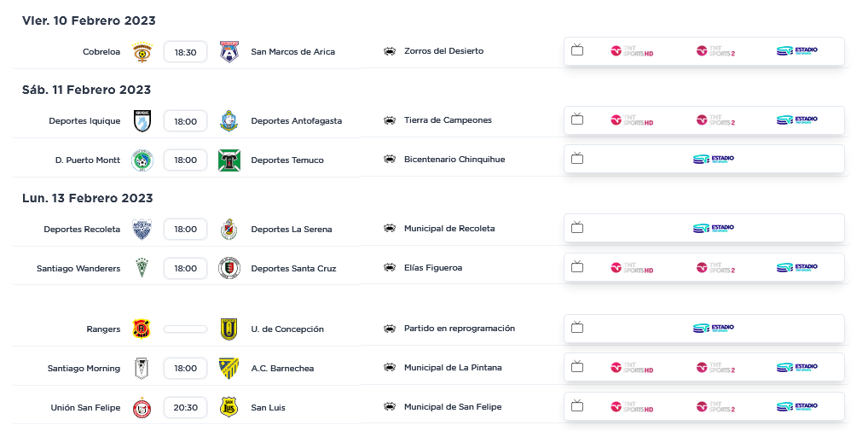Click TV icon in Cobreloa match row

click(x=577, y=50)
